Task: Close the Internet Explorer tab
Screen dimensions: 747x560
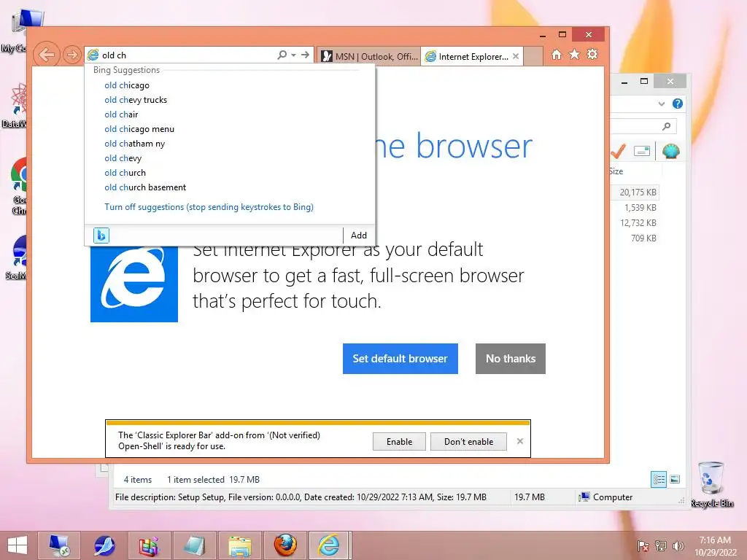Action: click(516, 56)
